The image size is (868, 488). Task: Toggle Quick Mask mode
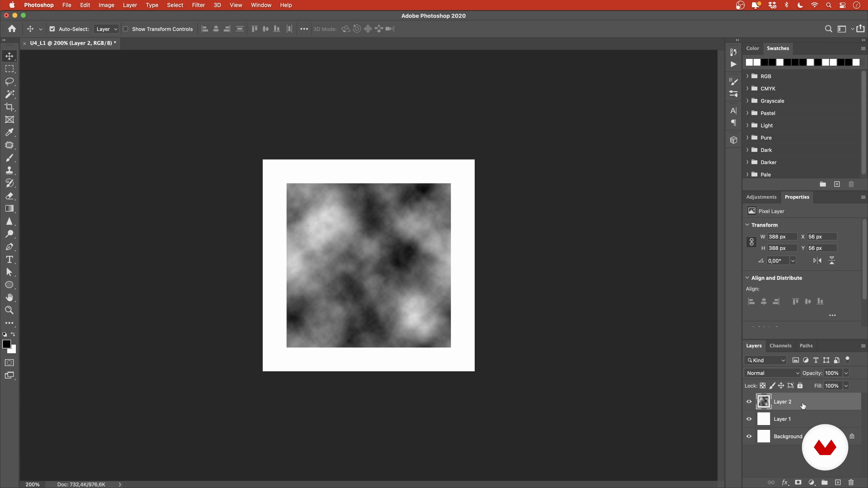coord(9,363)
